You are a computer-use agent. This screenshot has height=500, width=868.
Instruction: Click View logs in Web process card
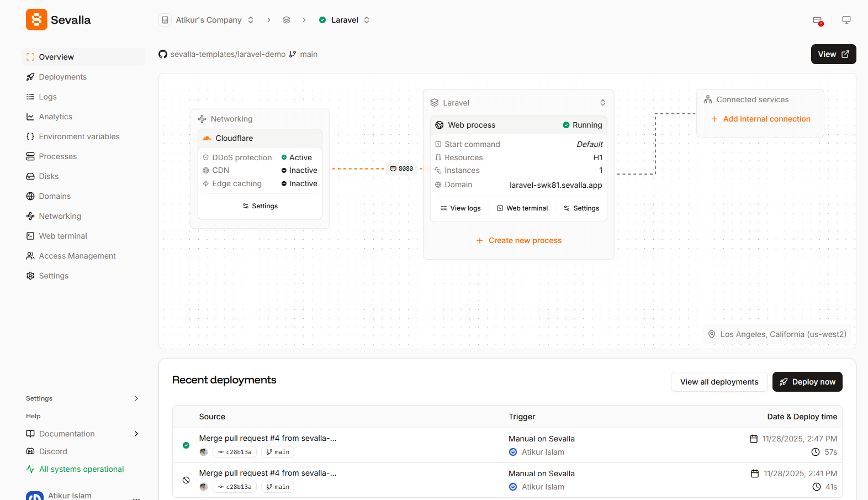(461, 208)
